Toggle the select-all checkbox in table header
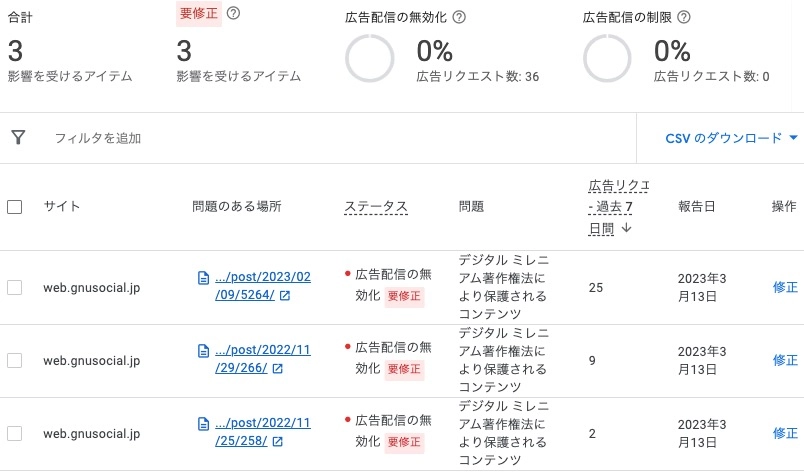This screenshot has width=804, height=473. pyautogui.click(x=15, y=207)
